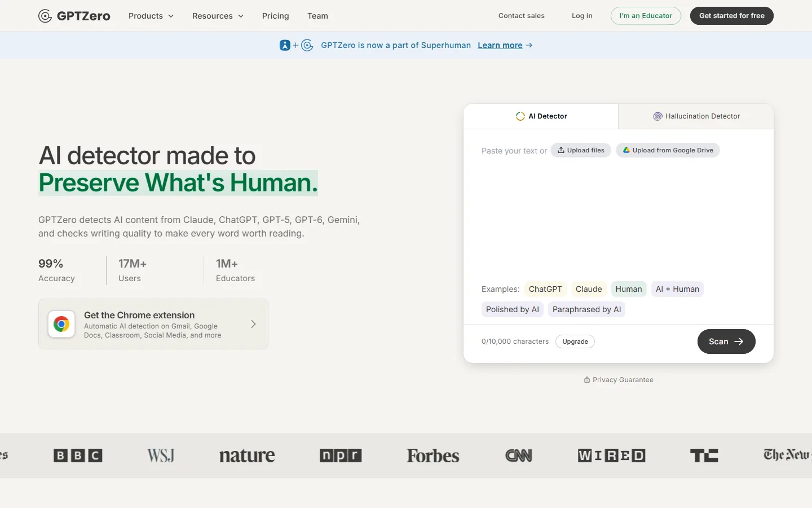The height and width of the screenshot is (508, 812).
Task: Load the Claude example text
Action: click(589, 289)
